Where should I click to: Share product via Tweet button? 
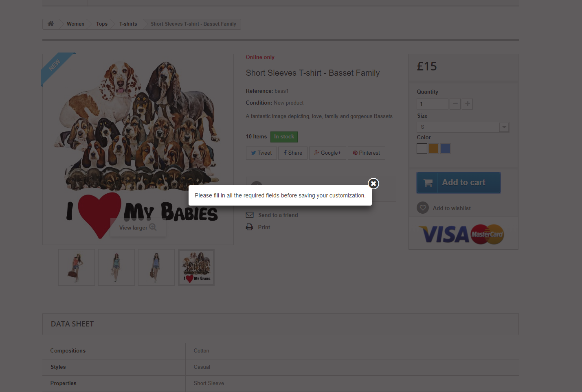pyautogui.click(x=261, y=153)
